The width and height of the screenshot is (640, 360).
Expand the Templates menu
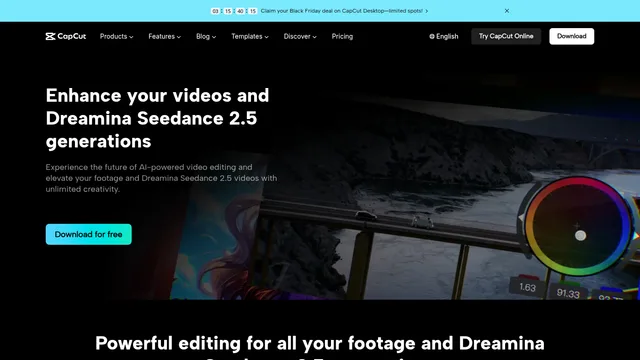click(x=250, y=36)
